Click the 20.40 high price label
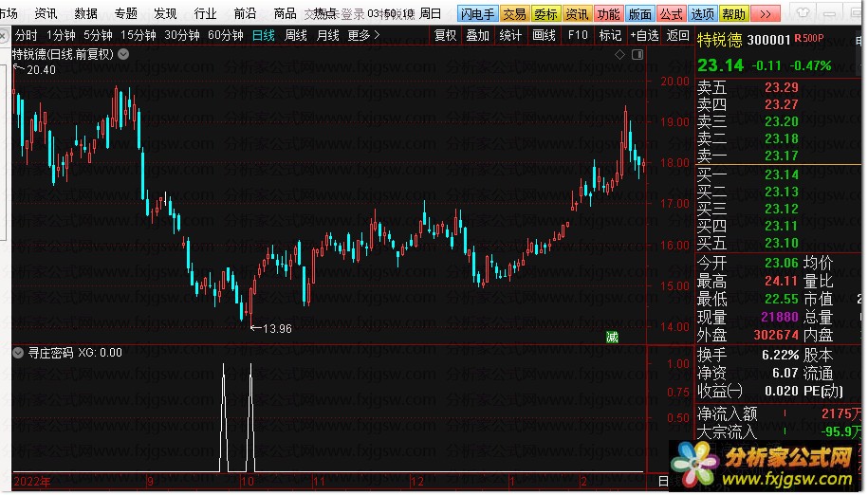This screenshot has height=495, width=868. click(41, 69)
